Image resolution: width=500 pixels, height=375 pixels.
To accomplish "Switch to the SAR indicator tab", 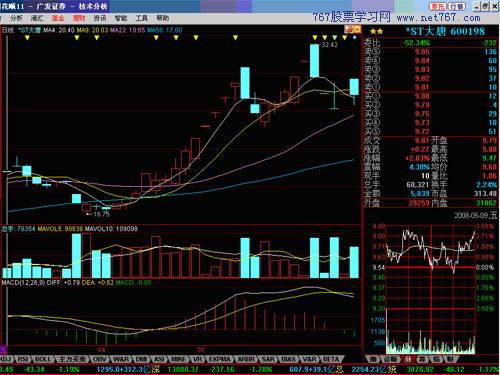I will (268, 359).
